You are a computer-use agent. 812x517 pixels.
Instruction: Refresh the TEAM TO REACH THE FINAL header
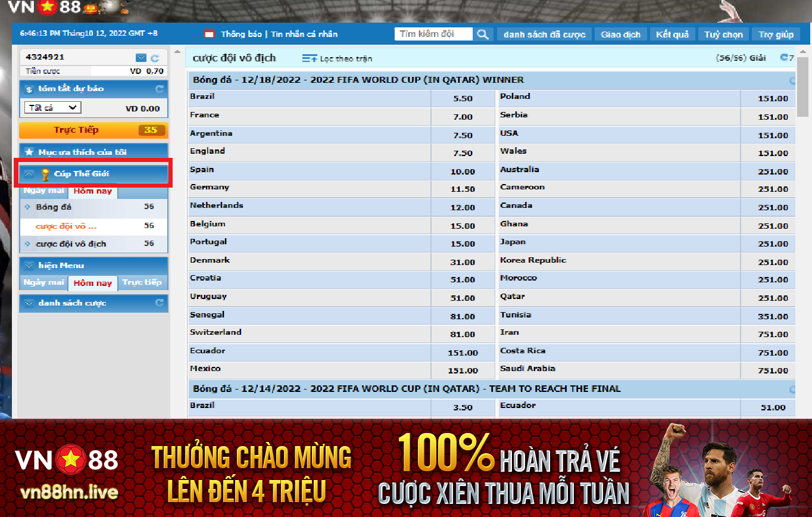pyautogui.click(x=792, y=390)
